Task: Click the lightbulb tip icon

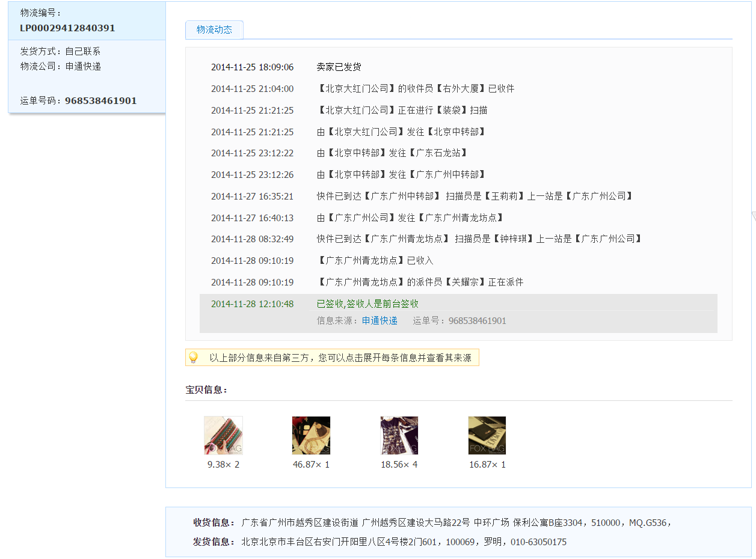Action: point(193,358)
